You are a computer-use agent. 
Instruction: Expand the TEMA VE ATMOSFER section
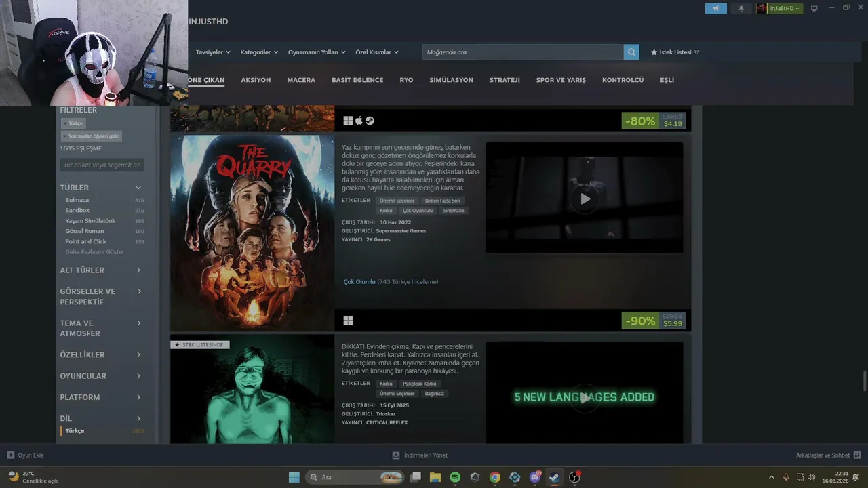pos(102,328)
